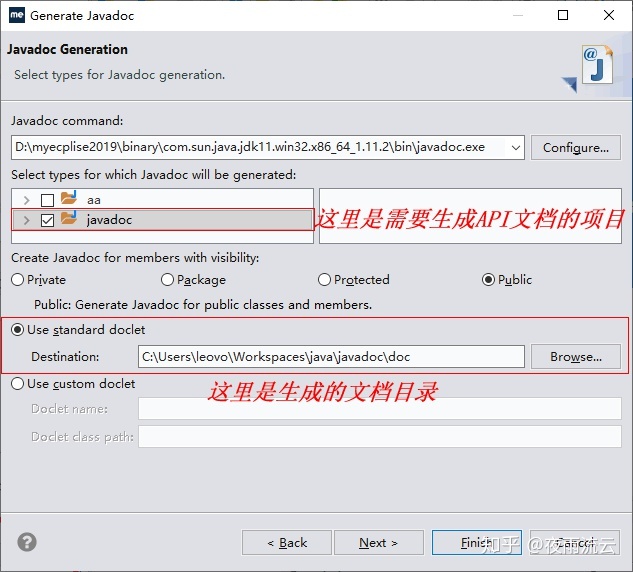
Task: Click the Destination path field
Action: (331, 357)
